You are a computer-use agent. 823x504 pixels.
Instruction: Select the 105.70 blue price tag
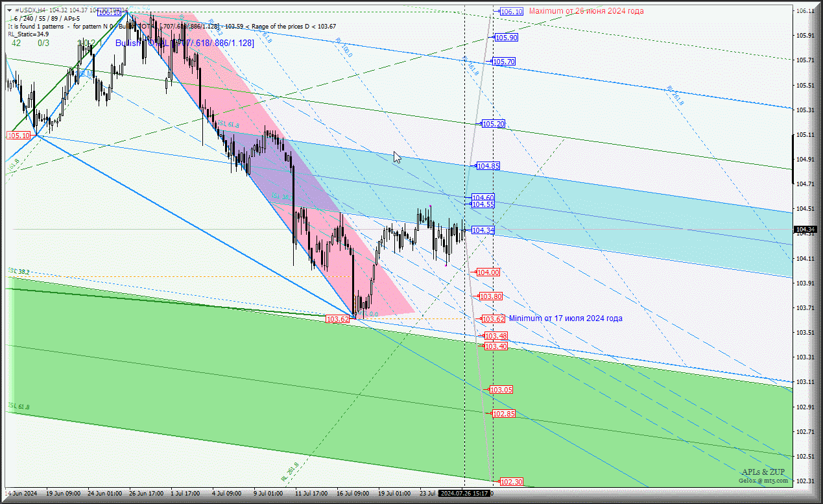pos(504,62)
